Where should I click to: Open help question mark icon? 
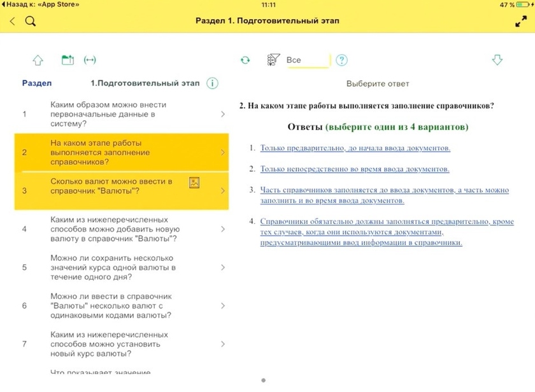click(342, 60)
